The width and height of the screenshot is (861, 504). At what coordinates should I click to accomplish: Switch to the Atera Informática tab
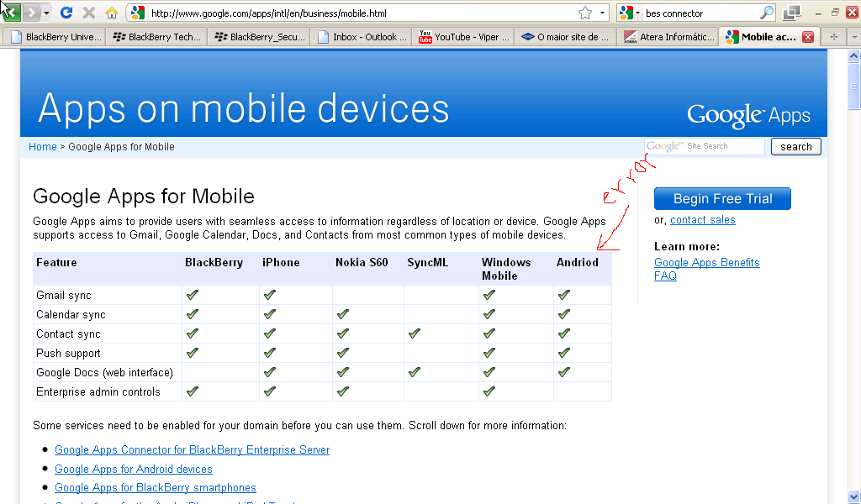coord(667,37)
